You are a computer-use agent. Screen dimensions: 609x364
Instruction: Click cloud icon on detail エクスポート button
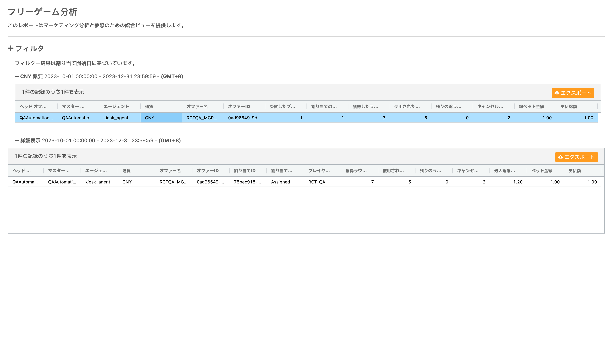click(x=561, y=157)
